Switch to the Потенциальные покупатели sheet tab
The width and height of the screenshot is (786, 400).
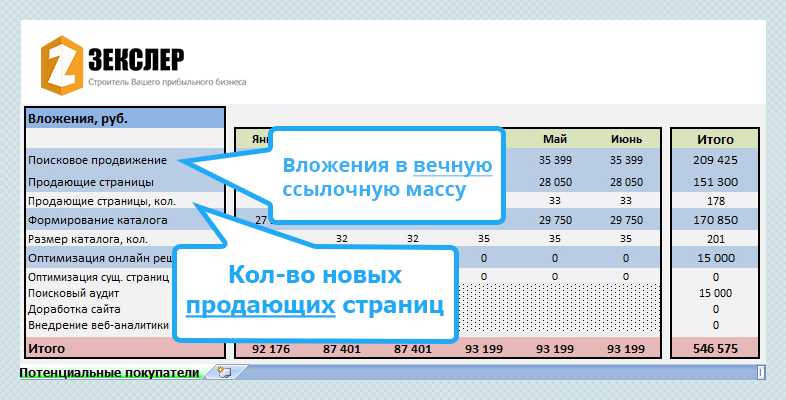point(109,373)
